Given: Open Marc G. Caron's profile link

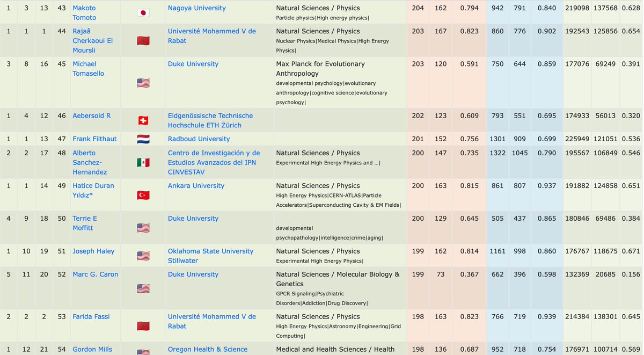Looking at the screenshot, I should click(x=96, y=274).
